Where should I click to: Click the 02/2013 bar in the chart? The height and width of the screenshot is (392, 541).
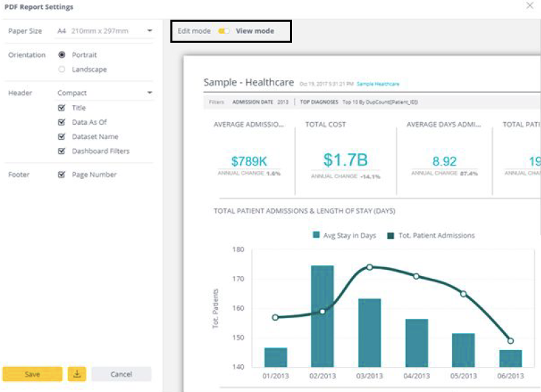click(322, 316)
